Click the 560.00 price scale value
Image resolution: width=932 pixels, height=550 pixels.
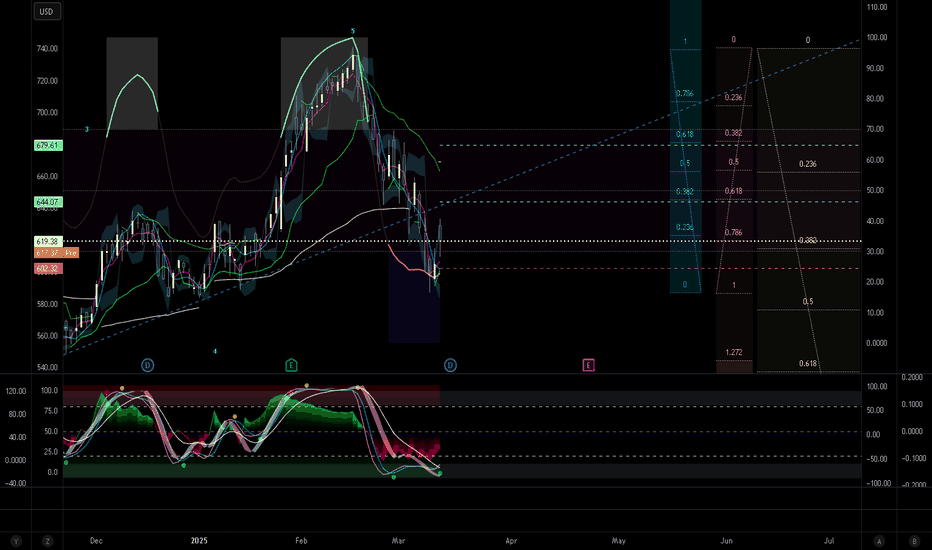[x=48, y=336]
